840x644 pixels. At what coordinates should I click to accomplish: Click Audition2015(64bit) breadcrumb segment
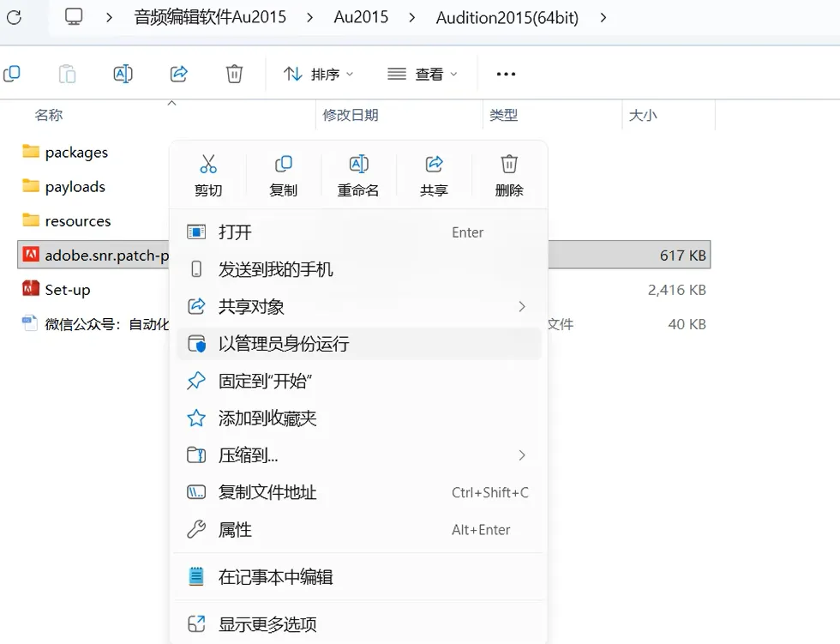[507, 18]
